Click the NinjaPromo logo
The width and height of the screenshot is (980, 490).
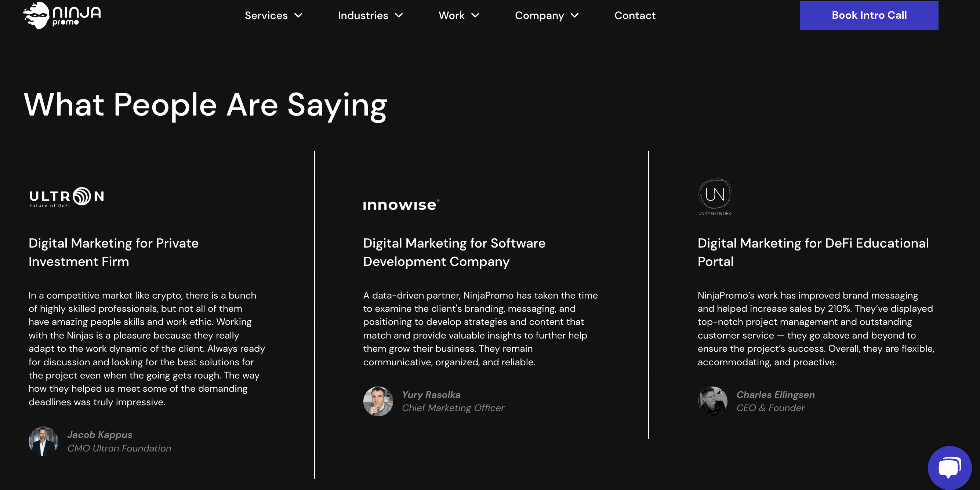62,15
